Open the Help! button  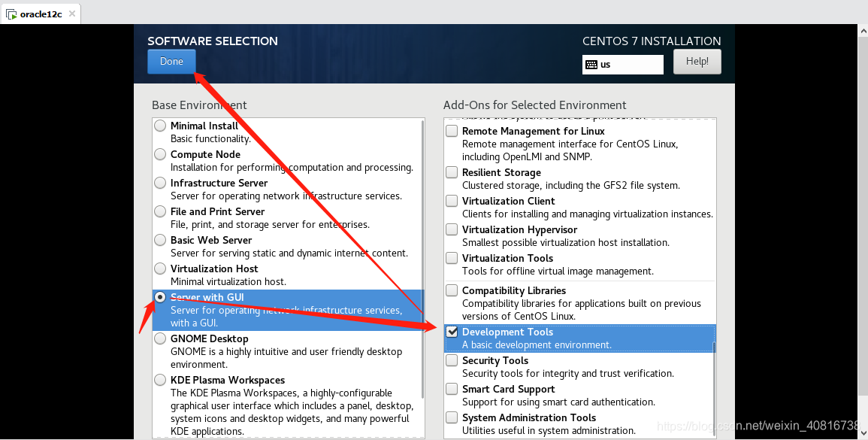click(x=697, y=62)
